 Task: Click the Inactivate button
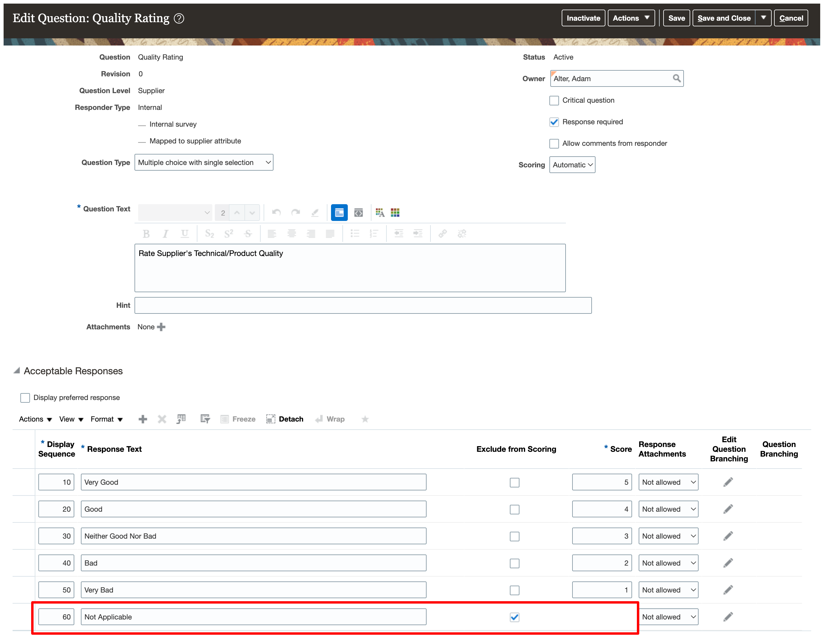coord(583,18)
